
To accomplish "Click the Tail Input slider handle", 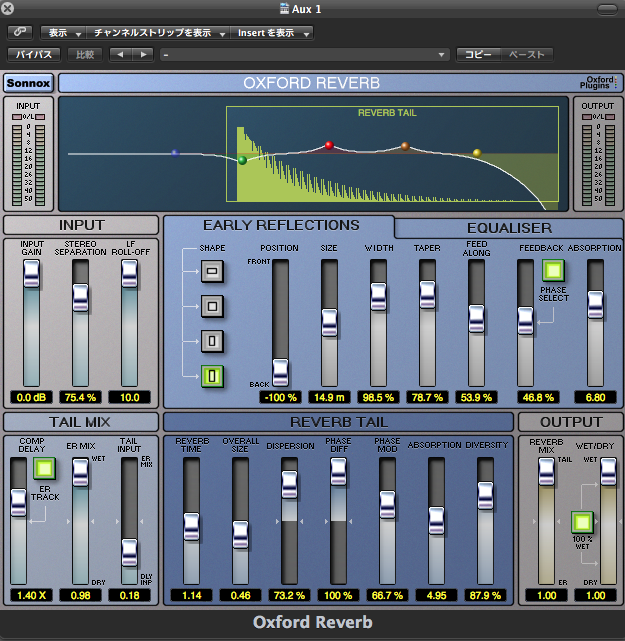I will (x=130, y=553).
